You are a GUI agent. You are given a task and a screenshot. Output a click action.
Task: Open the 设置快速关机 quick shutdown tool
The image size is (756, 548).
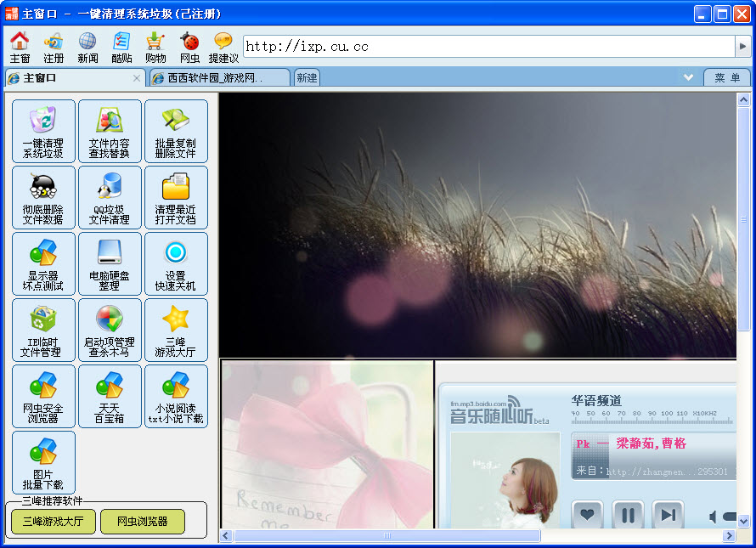[176, 263]
